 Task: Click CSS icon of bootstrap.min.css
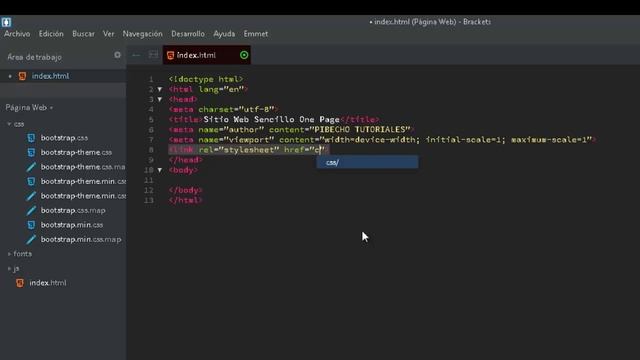click(x=31, y=225)
